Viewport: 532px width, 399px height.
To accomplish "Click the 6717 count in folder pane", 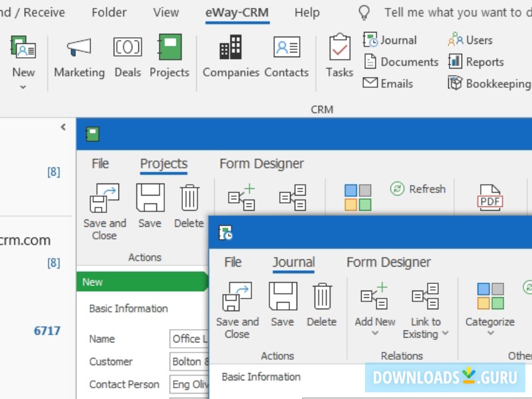I will (47, 331).
